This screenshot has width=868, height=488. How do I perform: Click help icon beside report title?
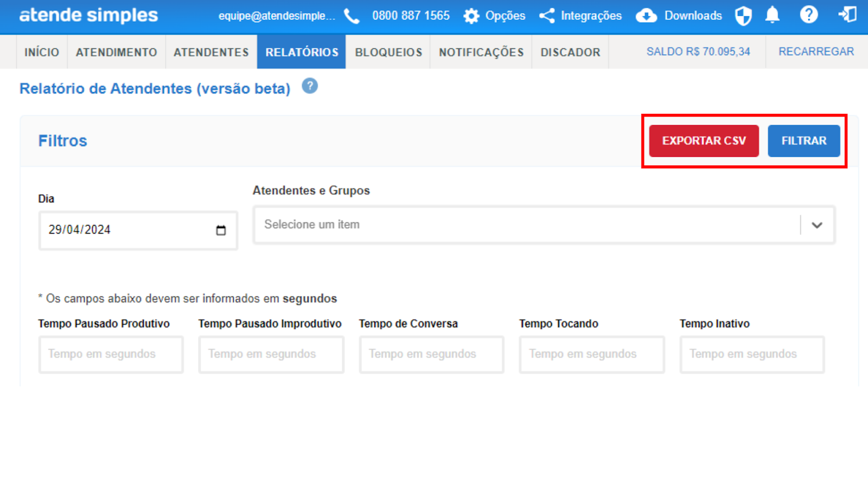pos(310,86)
